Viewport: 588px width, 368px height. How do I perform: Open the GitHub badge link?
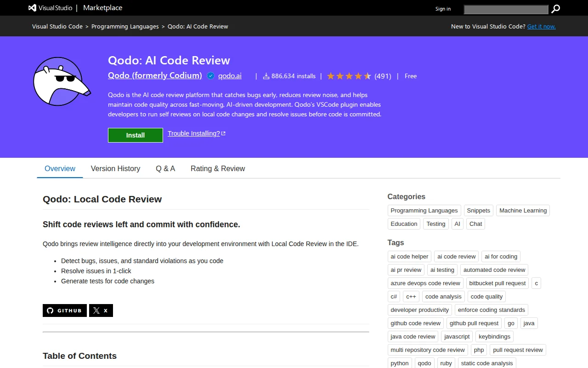(x=65, y=310)
